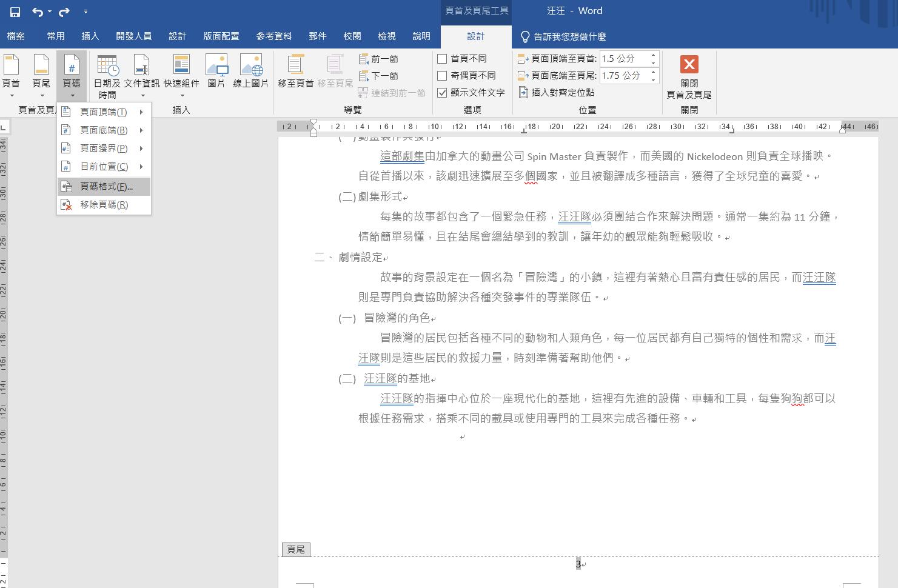Edit 頁面頂端至頁首 distance field
898x588 pixels.
624,59
